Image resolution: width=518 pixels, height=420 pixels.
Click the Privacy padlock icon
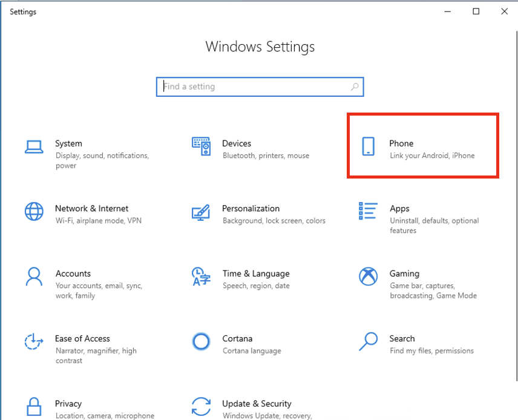[x=34, y=406]
